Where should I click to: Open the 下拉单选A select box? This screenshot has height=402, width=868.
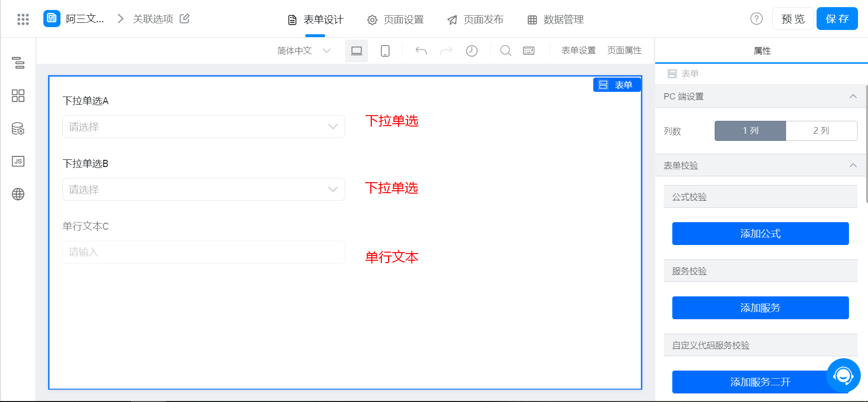[204, 127]
